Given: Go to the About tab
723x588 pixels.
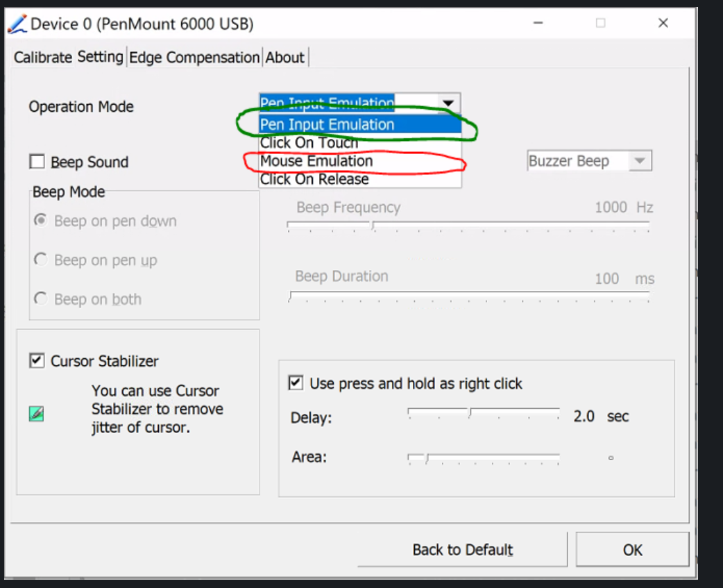Looking at the screenshot, I should pos(284,58).
